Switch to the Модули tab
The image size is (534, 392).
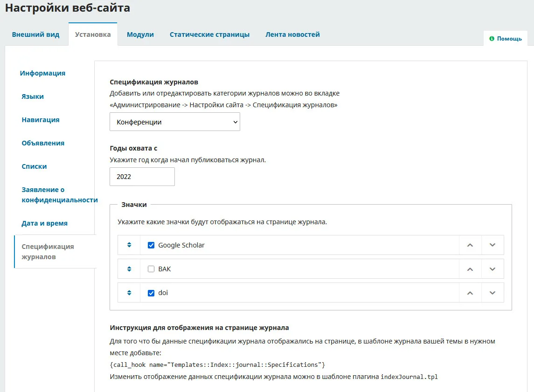pyautogui.click(x=140, y=34)
